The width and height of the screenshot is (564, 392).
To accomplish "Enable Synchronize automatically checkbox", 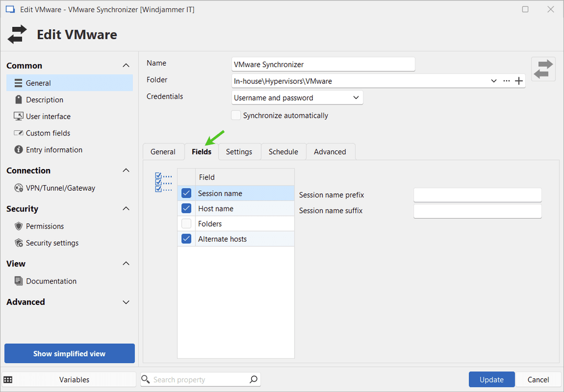I will click(236, 116).
